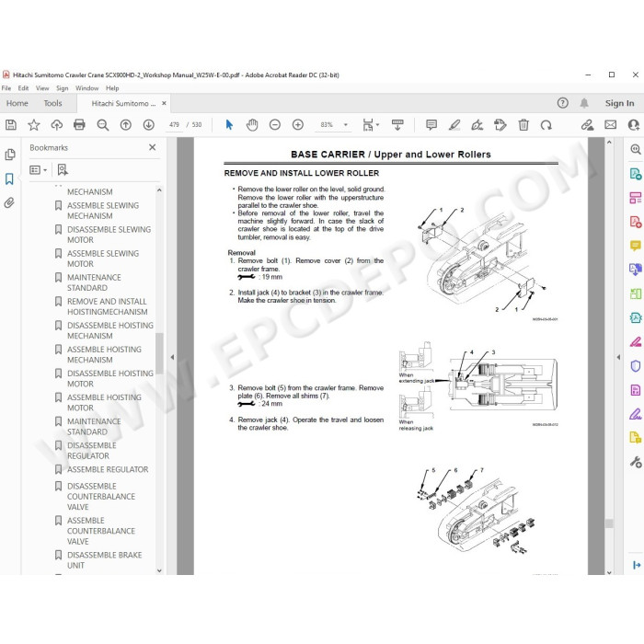This screenshot has width=644, height=644.
Task: Click the Sign In button
Action: (x=619, y=103)
